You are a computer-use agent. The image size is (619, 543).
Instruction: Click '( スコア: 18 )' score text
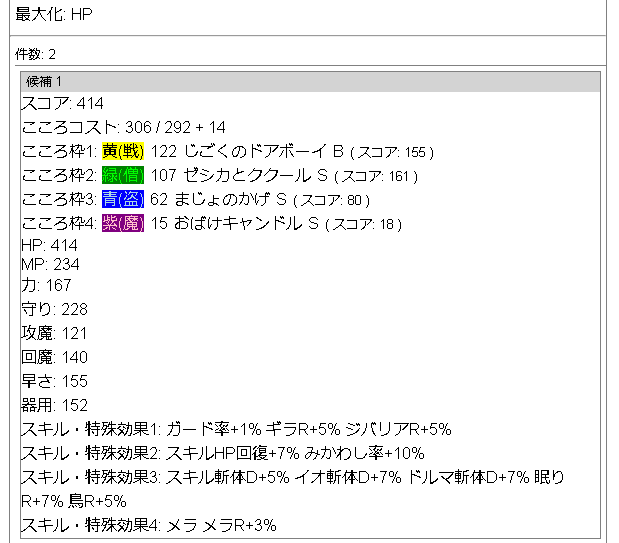pyautogui.click(x=364, y=225)
